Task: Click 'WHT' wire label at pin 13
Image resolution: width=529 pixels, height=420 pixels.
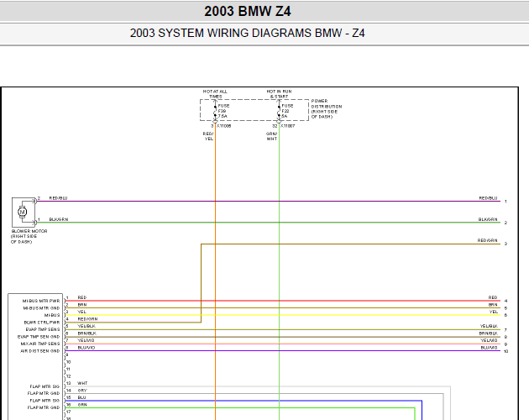Action: (x=82, y=383)
